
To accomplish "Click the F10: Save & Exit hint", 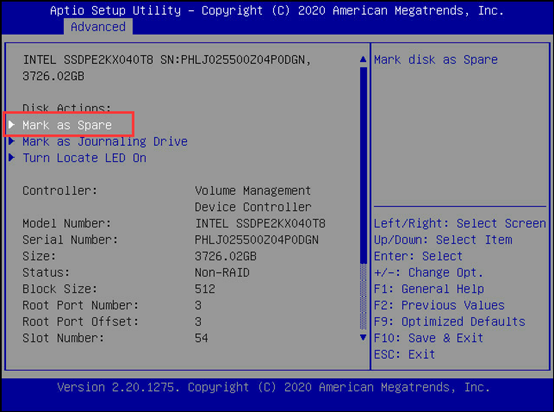I will pyautogui.click(x=428, y=338).
